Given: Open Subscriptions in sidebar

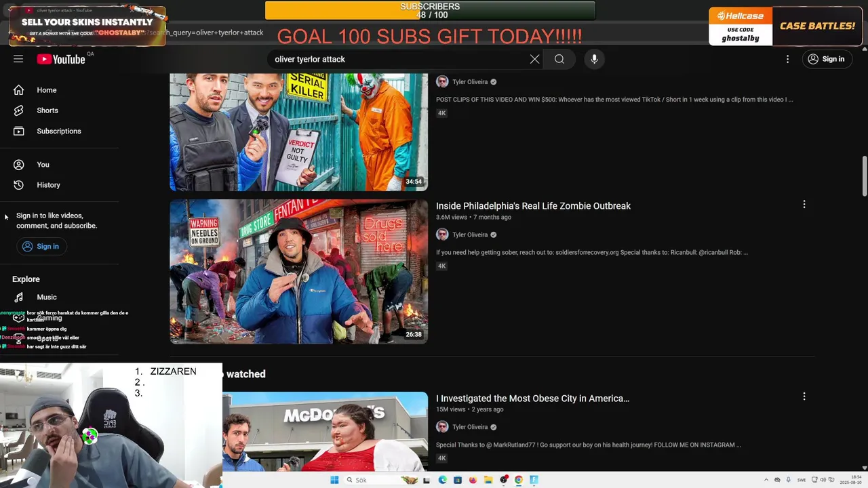Looking at the screenshot, I should [60, 131].
